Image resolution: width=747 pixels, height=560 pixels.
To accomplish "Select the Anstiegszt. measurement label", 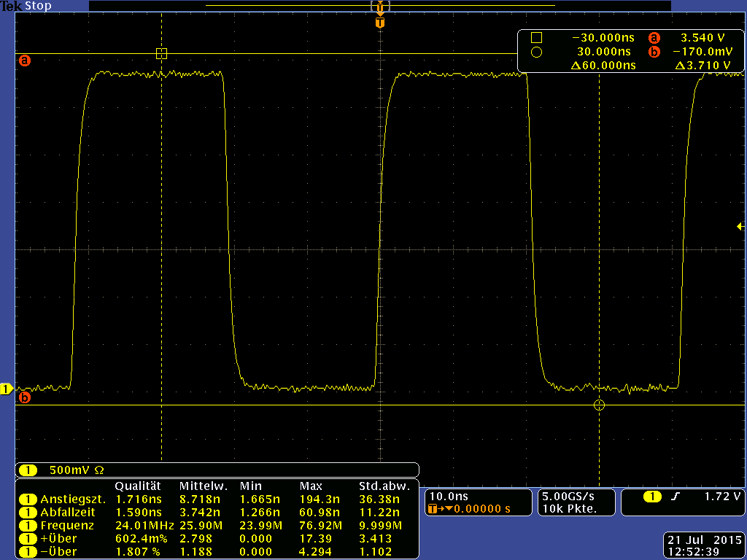I will coord(73,499).
